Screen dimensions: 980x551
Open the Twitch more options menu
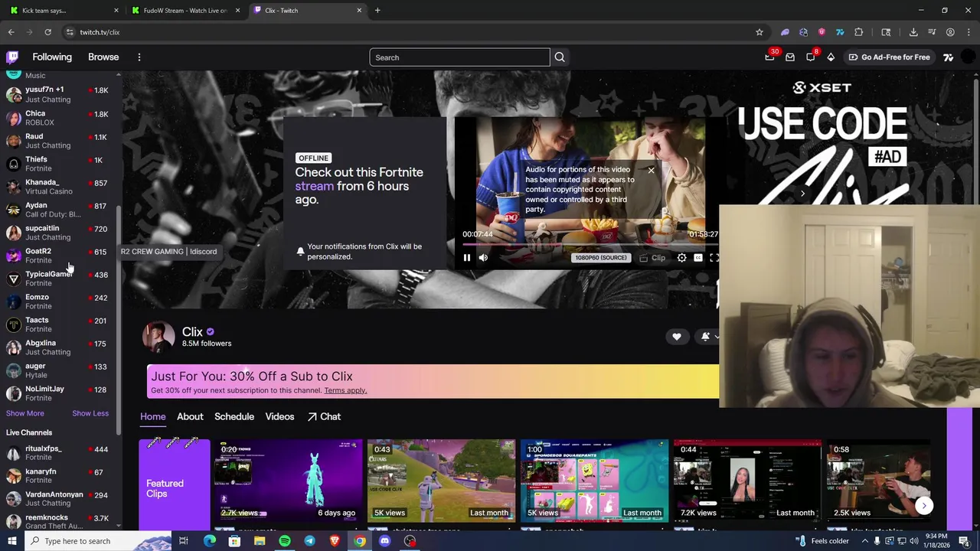tap(139, 57)
